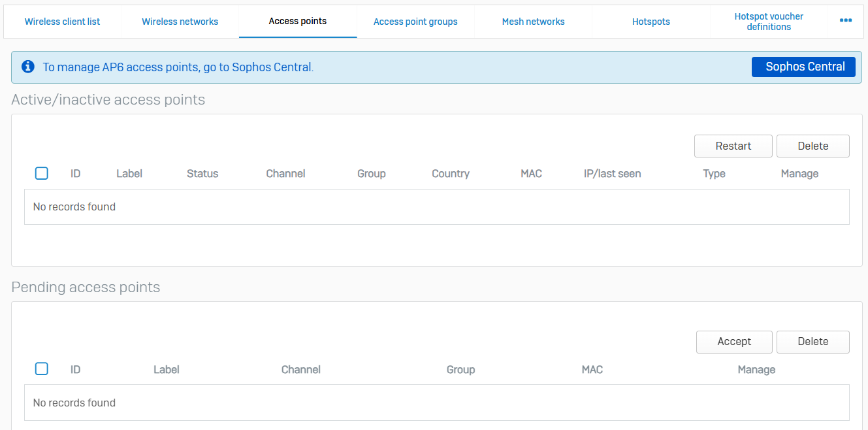The width and height of the screenshot is (868, 430).
Task: Sort active list by Country column
Action: pos(451,174)
